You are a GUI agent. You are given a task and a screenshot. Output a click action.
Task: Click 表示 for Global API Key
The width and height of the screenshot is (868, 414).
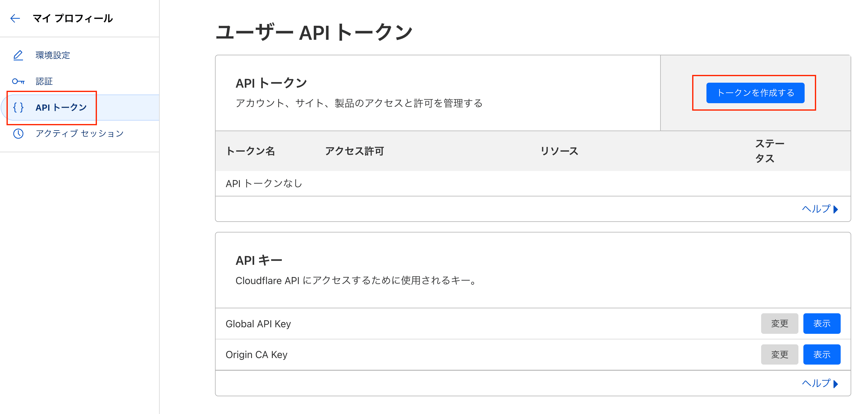(x=821, y=324)
